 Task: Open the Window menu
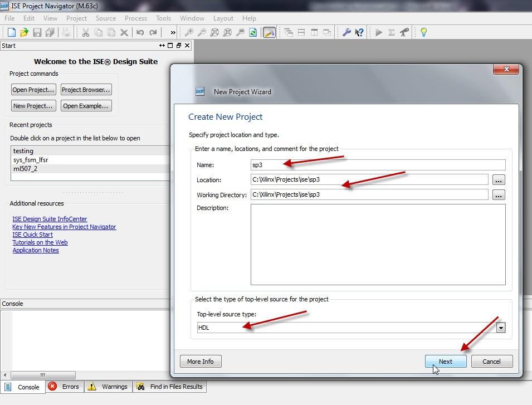pos(192,18)
